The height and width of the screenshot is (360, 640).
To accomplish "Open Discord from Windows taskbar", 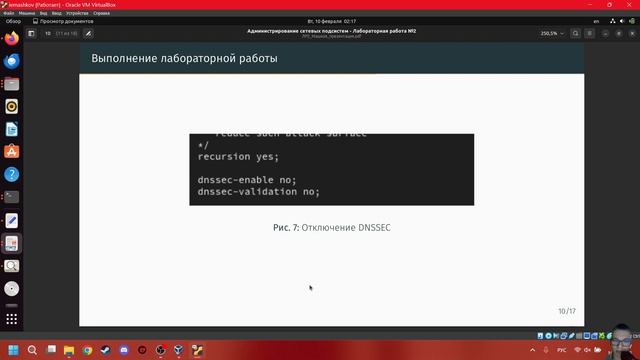I will click(124, 350).
